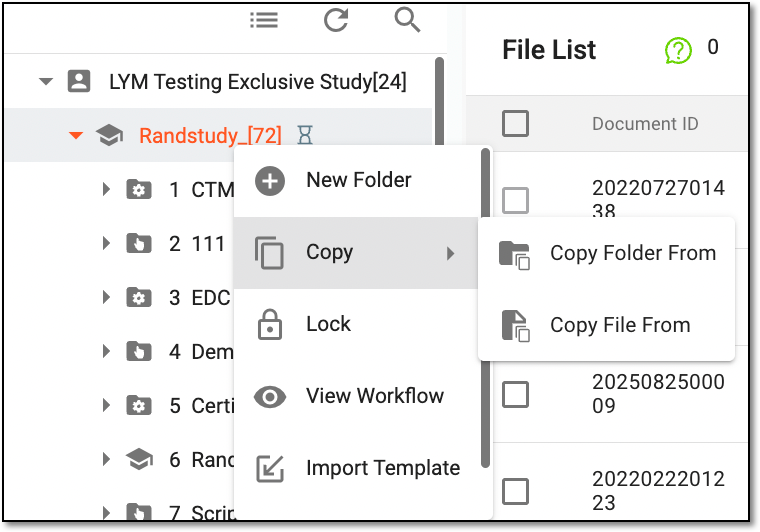The height and width of the screenshot is (532, 760).
Task: Choose Import Template menu entry
Action: pyautogui.click(x=356, y=469)
